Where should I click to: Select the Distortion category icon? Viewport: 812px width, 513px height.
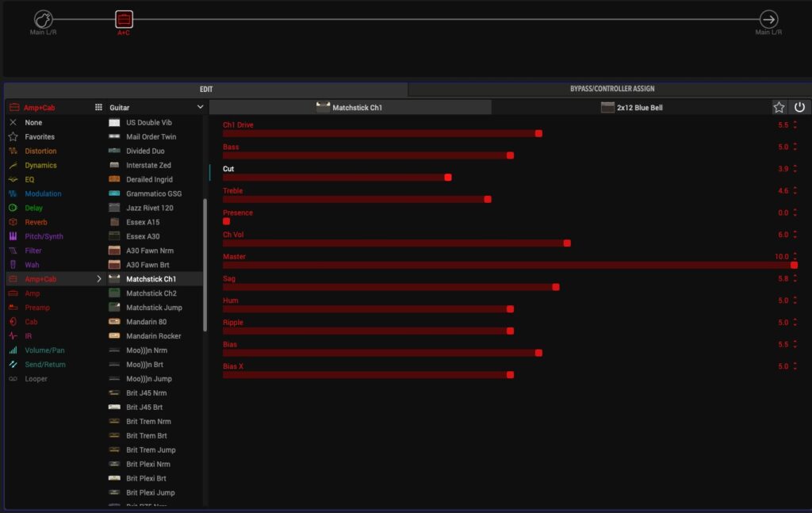13,151
